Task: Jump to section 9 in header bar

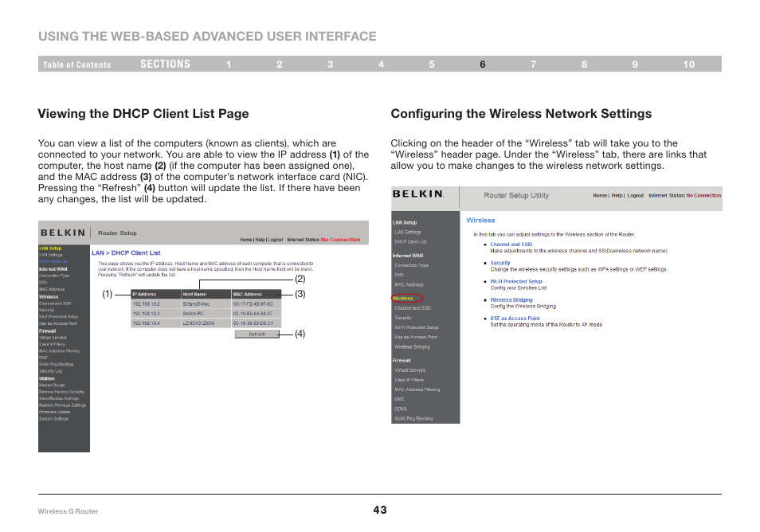Action: click(x=635, y=65)
